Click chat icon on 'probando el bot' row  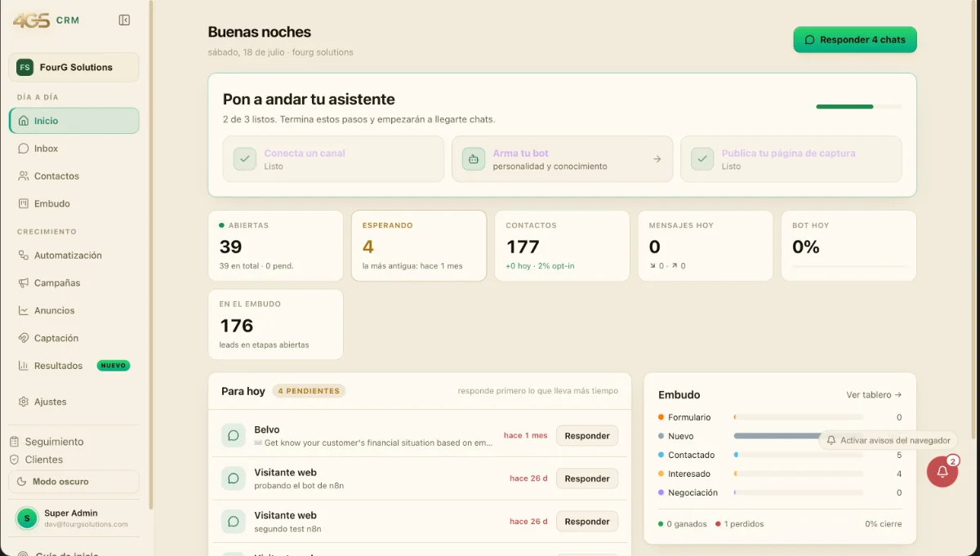pyautogui.click(x=234, y=478)
